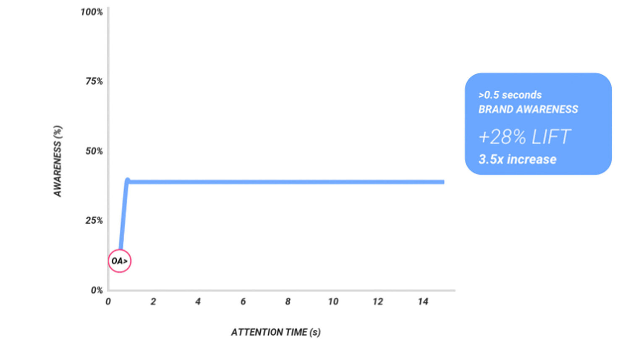Viewport: 644px width, 346px height.
Task: Click the 14 on the x-axis
Action: coord(423,301)
